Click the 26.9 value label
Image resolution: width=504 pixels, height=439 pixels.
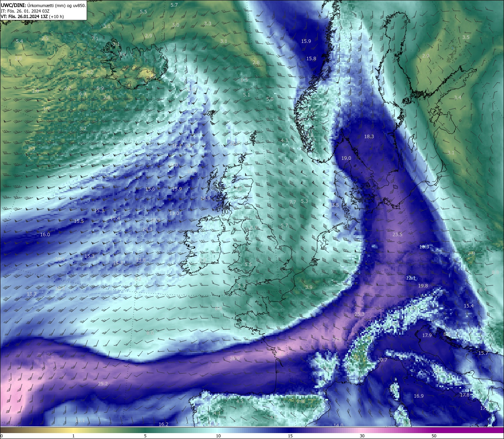[x=235, y=358]
